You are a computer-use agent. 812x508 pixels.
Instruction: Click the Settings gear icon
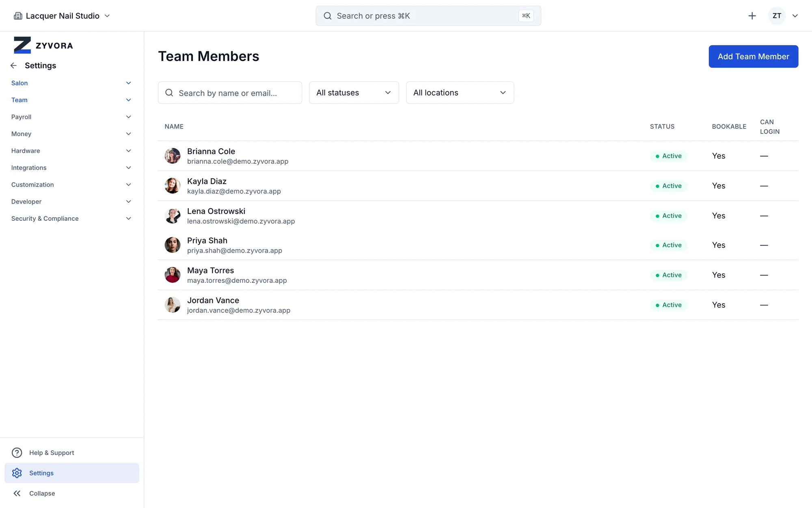17,473
